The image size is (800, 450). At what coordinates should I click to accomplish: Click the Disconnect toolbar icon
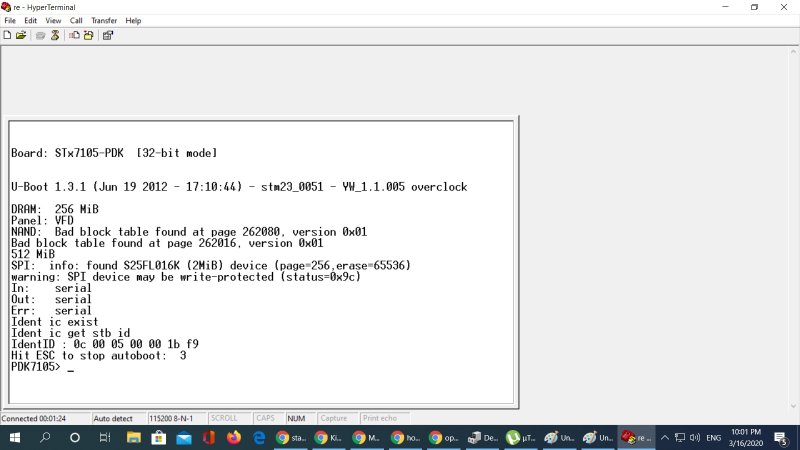(55, 35)
